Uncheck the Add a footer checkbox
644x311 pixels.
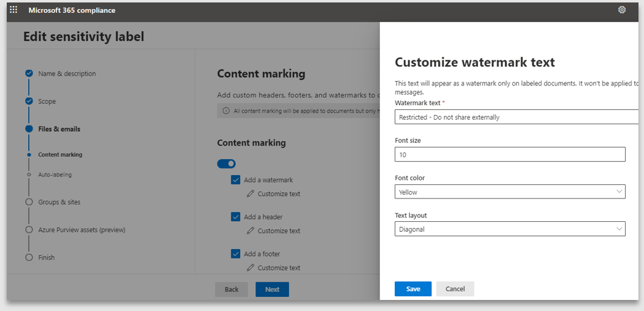[x=236, y=254]
